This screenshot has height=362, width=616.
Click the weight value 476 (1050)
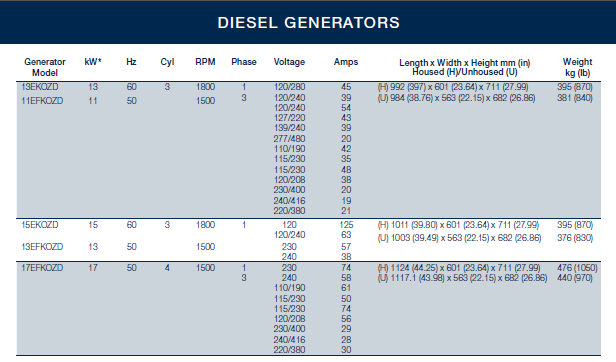577,268
